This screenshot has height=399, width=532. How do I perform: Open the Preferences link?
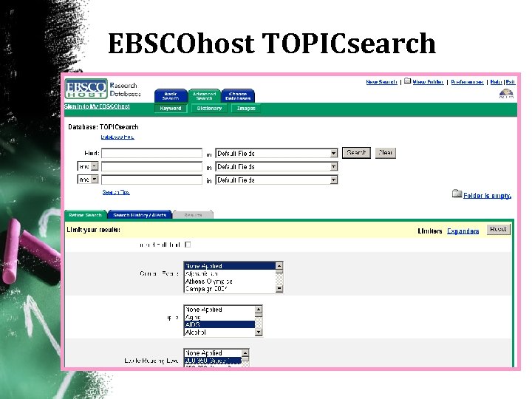[x=467, y=82]
